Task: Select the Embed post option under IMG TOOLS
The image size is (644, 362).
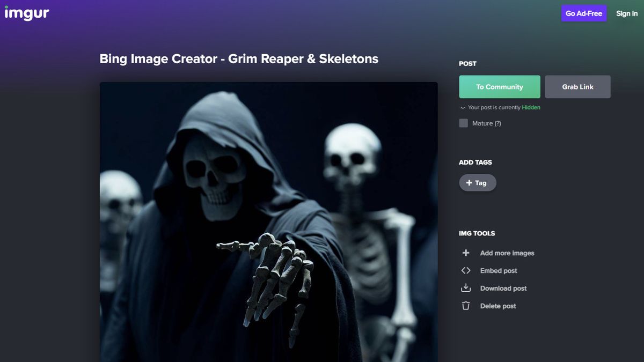Action: [x=498, y=270]
